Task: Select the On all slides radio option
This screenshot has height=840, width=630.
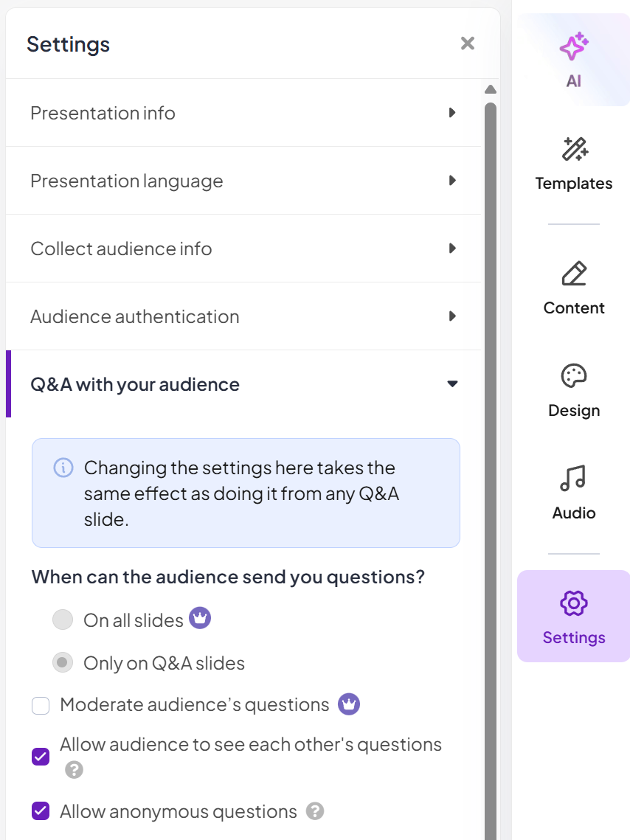Action: (x=63, y=620)
